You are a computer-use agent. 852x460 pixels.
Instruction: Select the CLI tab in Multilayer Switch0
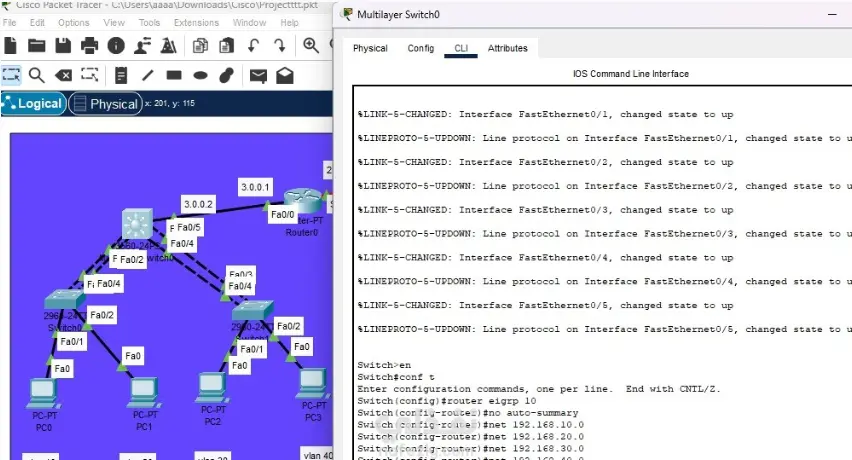click(461, 48)
